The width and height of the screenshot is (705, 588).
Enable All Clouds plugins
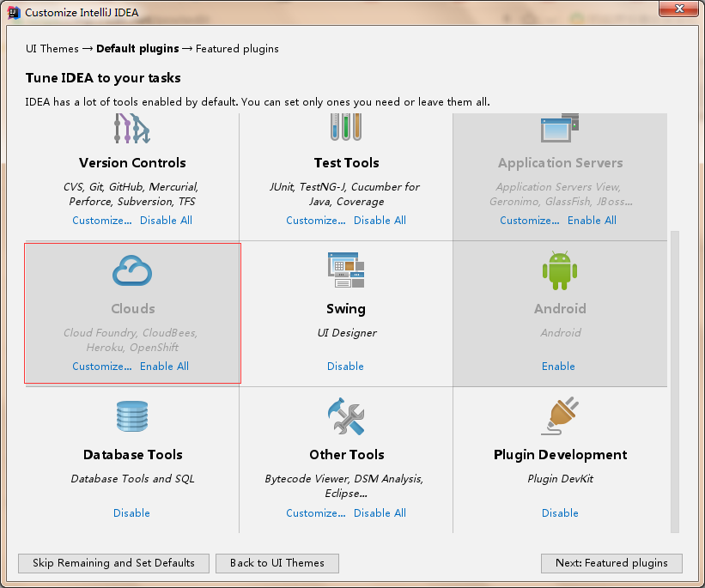(x=164, y=367)
